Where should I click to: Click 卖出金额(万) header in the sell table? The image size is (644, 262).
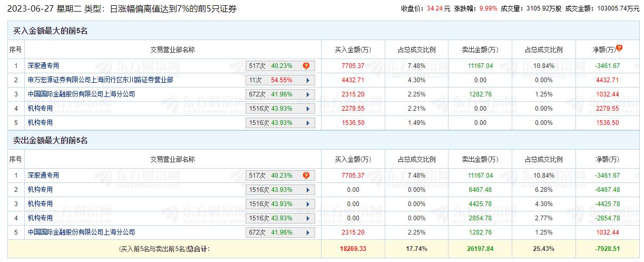point(480,159)
